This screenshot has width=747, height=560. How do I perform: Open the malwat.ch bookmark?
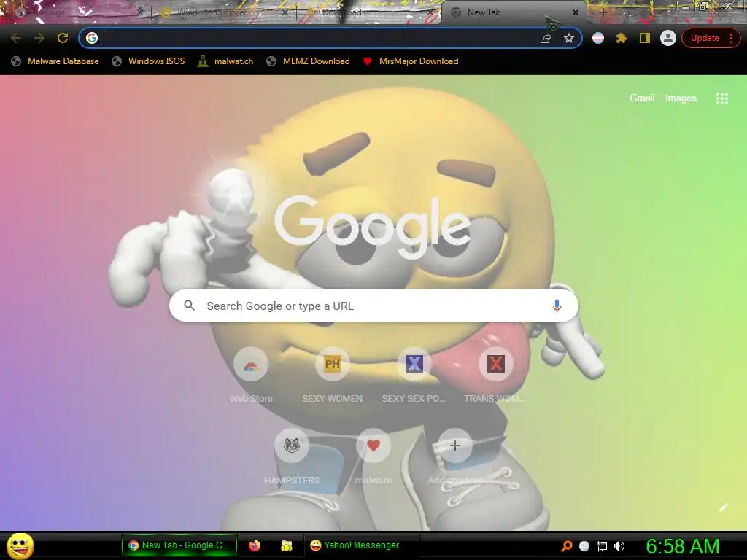pyautogui.click(x=226, y=61)
